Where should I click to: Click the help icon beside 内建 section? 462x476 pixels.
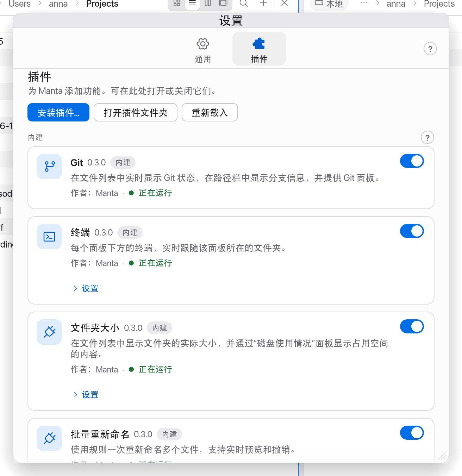pos(427,137)
